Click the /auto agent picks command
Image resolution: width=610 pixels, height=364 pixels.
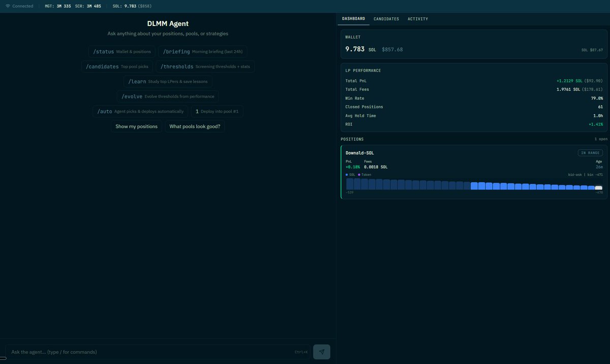141,111
